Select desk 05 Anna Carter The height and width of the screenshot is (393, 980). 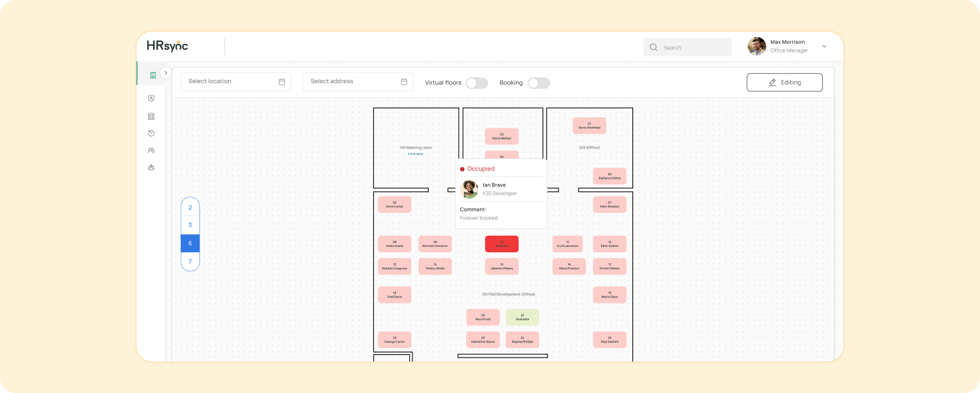394,204
